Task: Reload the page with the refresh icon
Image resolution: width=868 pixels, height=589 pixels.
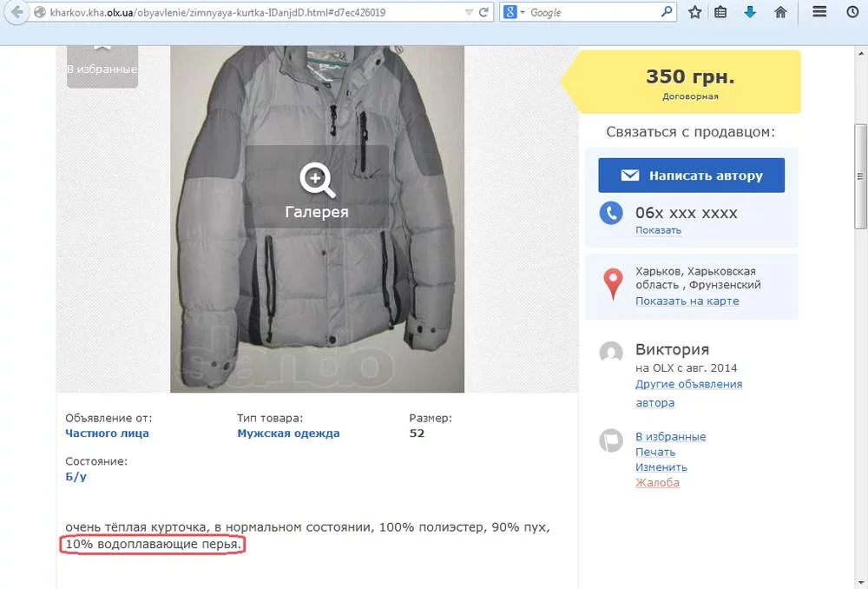Action: [x=484, y=13]
